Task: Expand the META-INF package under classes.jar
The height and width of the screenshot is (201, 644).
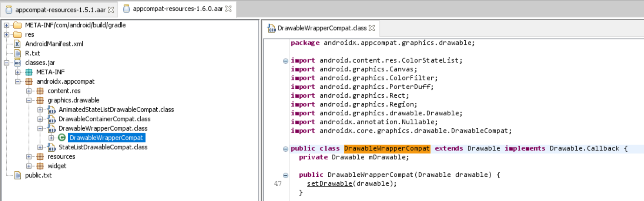Action: click(18, 72)
